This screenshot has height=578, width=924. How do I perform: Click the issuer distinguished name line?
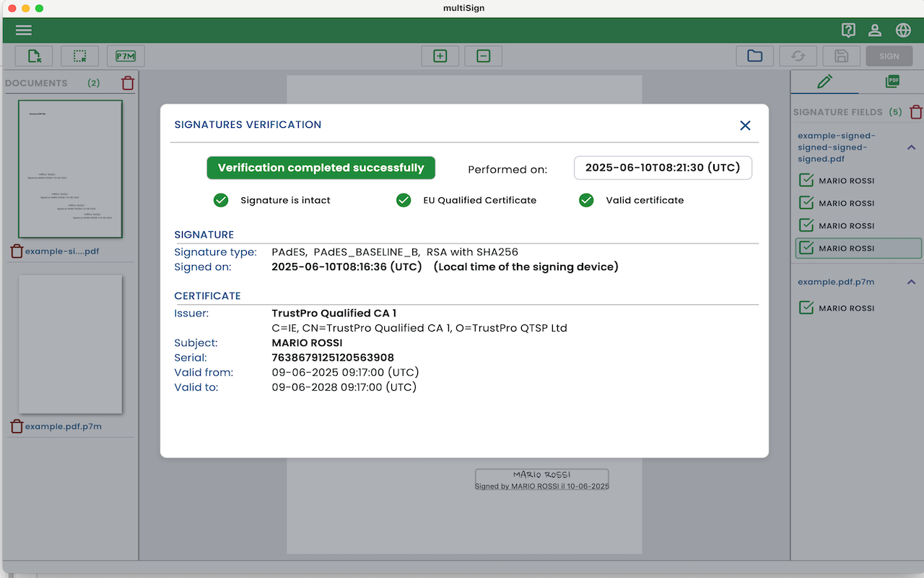(x=419, y=328)
